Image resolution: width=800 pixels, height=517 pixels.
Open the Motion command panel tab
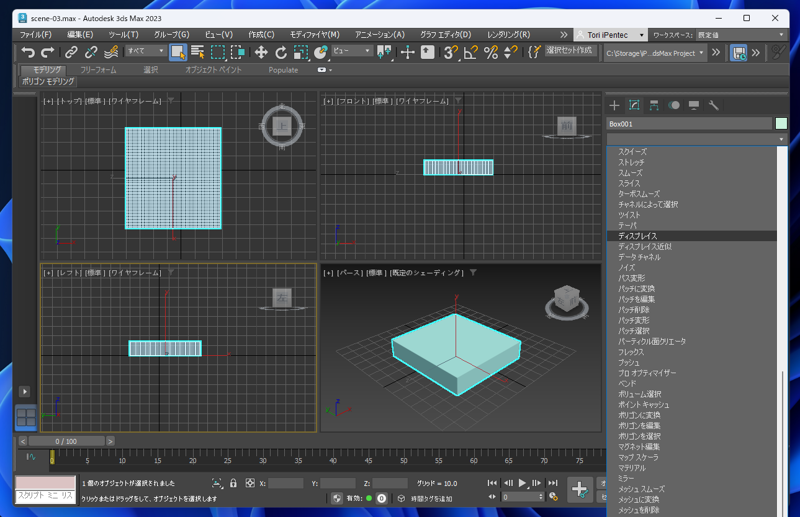coord(674,105)
